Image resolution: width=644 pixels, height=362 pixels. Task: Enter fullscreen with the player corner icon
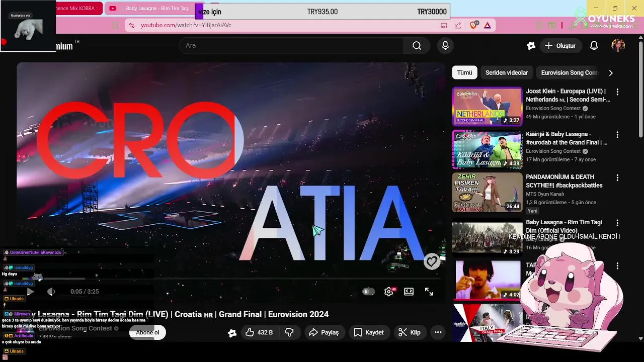(429, 292)
